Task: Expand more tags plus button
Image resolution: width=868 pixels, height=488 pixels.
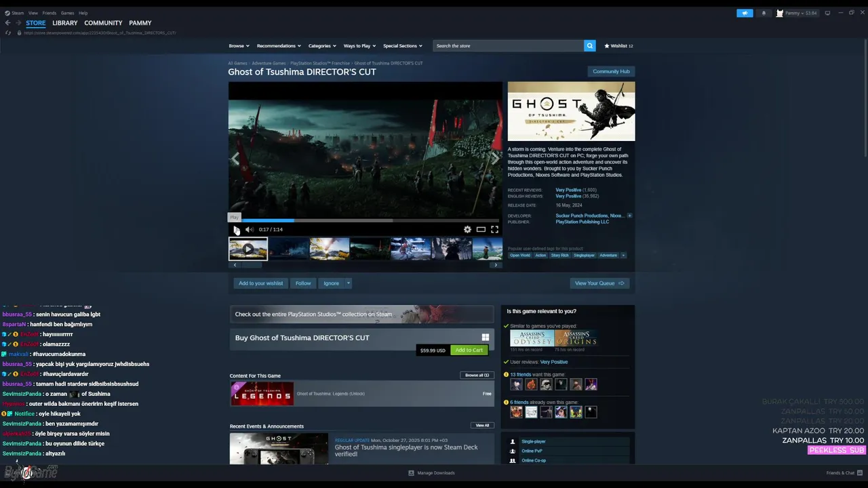Action: pyautogui.click(x=623, y=256)
